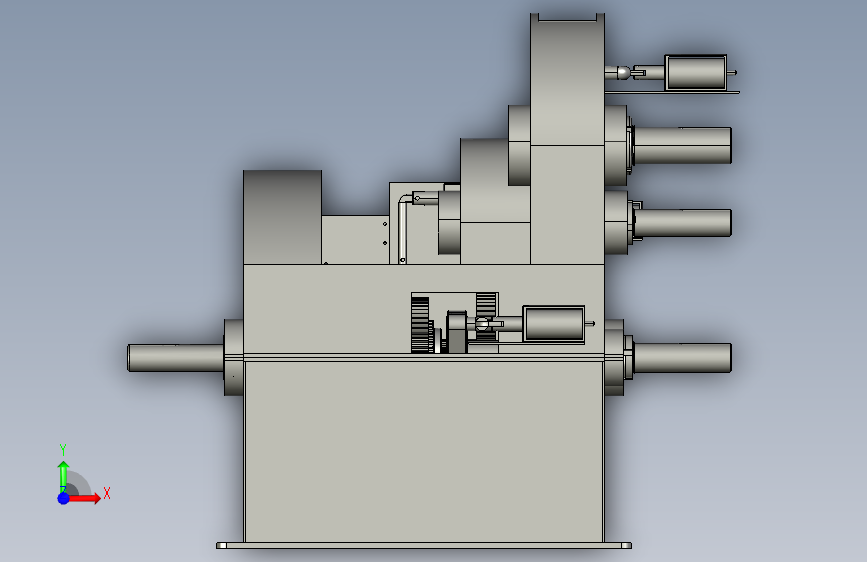Select the long shaft protruding on the left side
The image size is (867, 562).
point(176,358)
